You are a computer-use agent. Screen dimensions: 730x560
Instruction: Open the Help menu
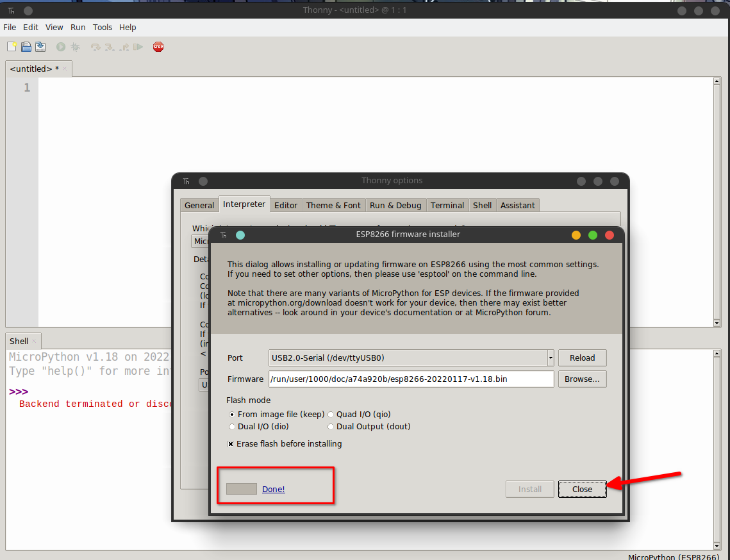pos(128,27)
